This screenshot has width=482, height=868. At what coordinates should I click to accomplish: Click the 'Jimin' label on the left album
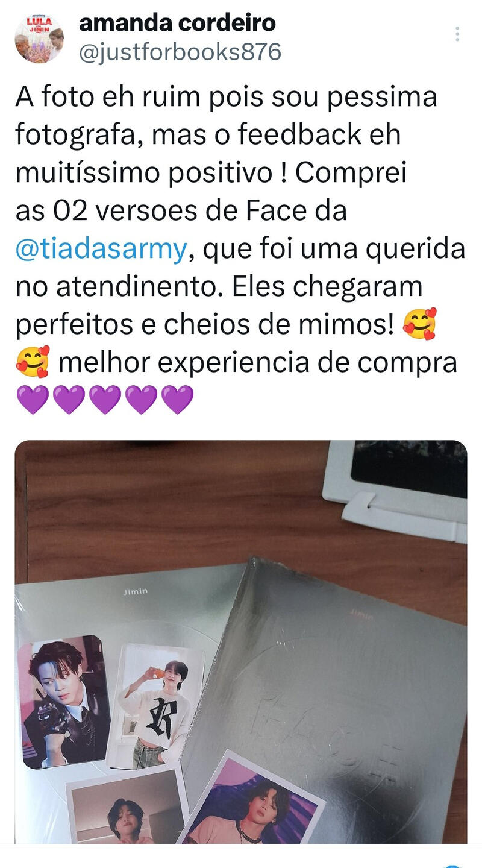click(135, 592)
